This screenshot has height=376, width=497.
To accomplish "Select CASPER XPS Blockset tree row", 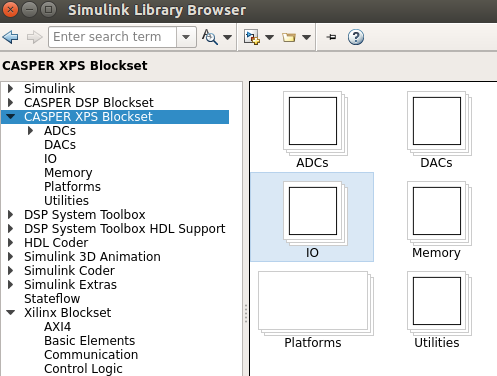I will [x=115, y=117].
